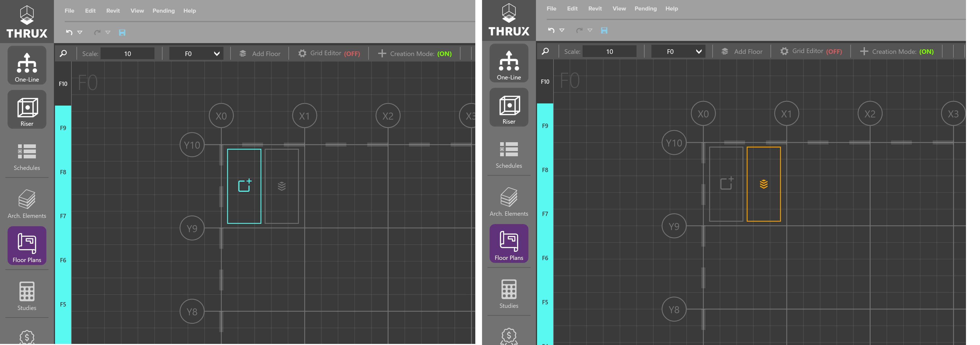Click save disk icon in left window
Image resolution: width=980 pixels, height=345 pixels.
click(x=122, y=32)
